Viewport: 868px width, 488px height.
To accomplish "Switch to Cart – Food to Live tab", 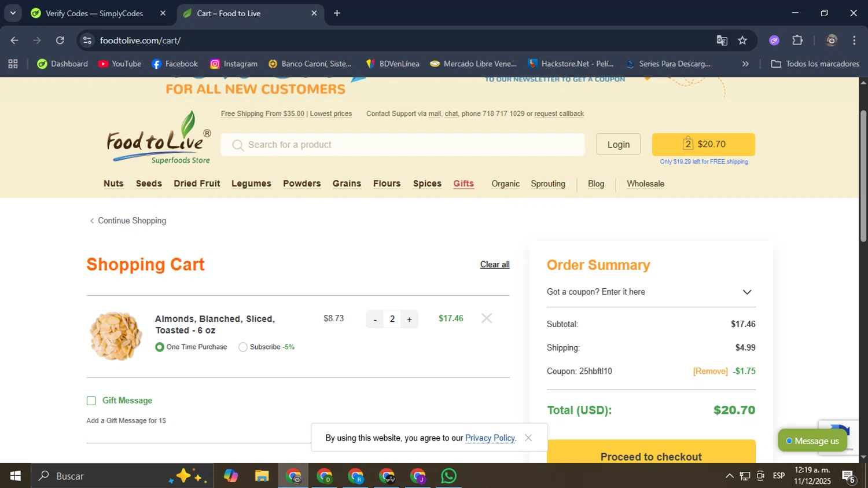I will click(x=250, y=13).
